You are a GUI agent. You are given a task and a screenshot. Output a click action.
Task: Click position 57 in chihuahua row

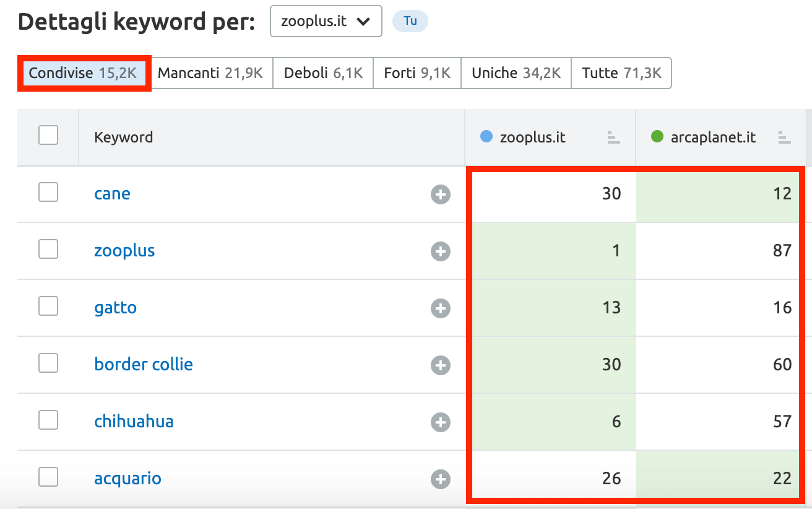(x=782, y=422)
